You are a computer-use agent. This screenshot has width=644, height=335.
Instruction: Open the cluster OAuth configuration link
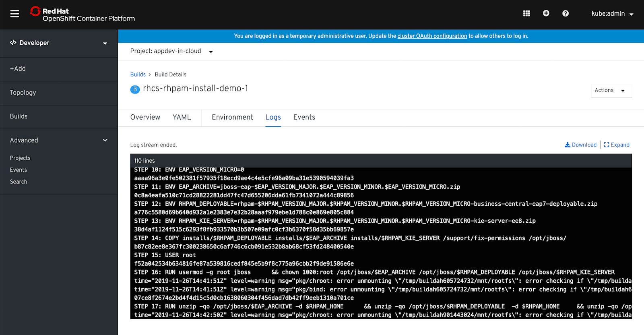pos(432,36)
